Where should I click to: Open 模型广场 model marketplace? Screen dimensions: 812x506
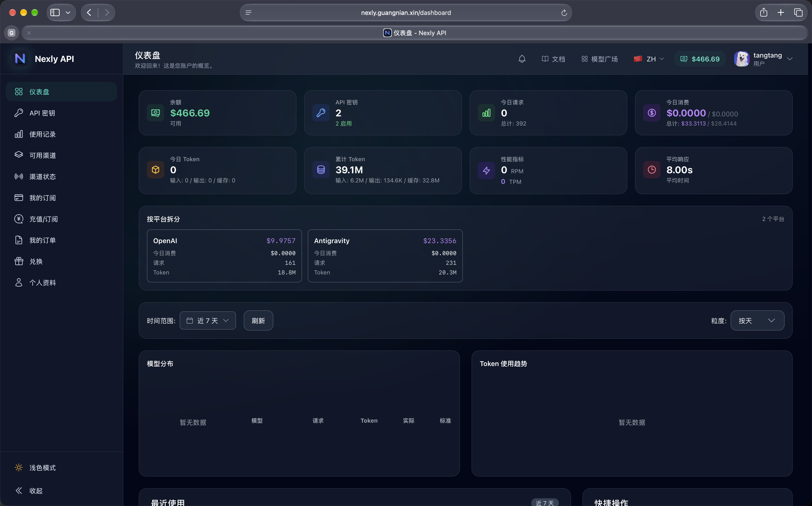pos(599,59)
